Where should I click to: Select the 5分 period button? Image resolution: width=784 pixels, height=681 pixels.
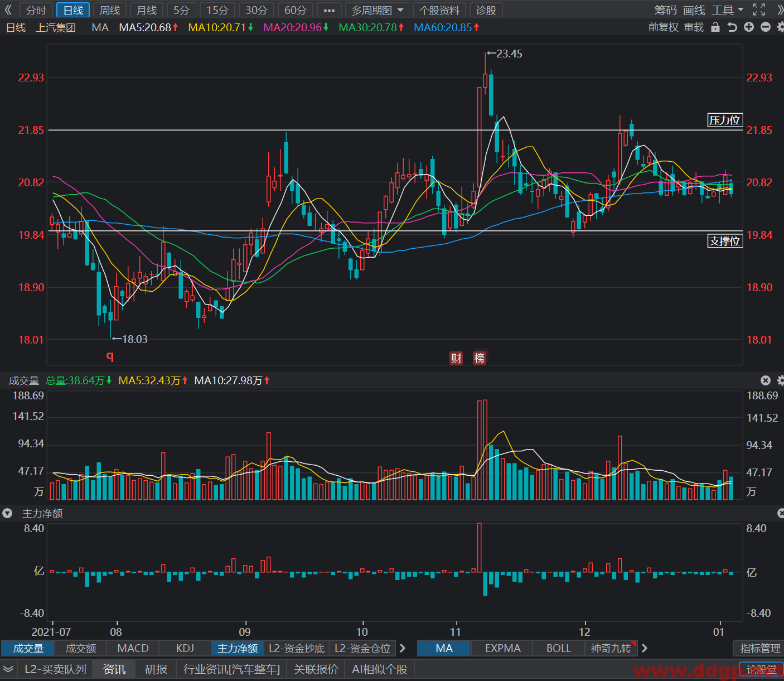coord(182,10)
